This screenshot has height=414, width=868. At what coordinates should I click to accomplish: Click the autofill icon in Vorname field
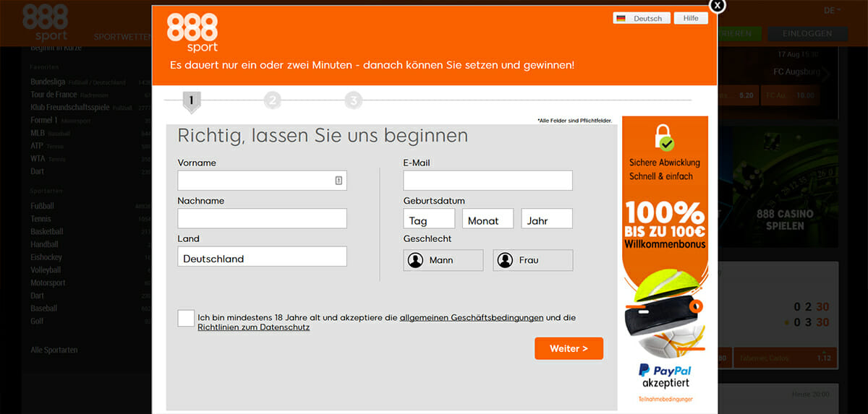(x=339, y=181)
